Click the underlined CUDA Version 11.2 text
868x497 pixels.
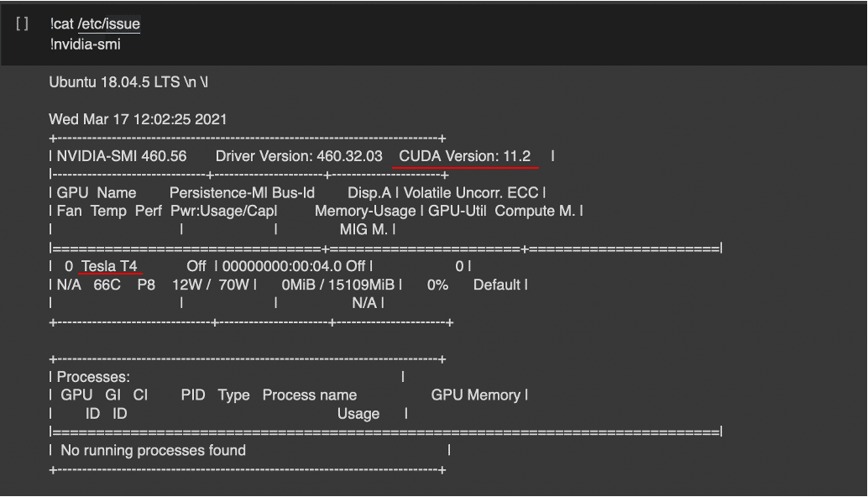pyautogui.click(x=465, y=156)
